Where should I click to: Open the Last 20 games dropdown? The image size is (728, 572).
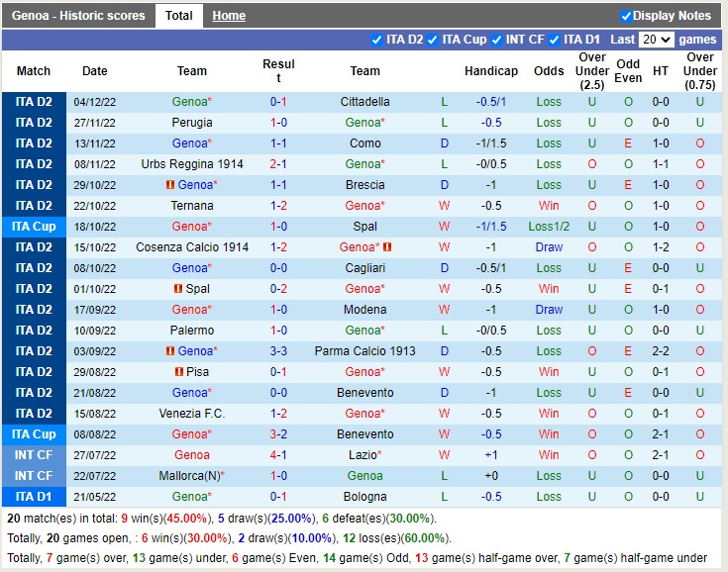(x=656, y=40)
